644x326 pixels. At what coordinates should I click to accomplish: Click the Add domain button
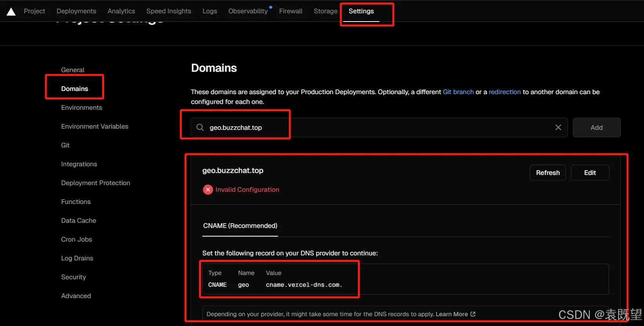(x=597, y=127)
